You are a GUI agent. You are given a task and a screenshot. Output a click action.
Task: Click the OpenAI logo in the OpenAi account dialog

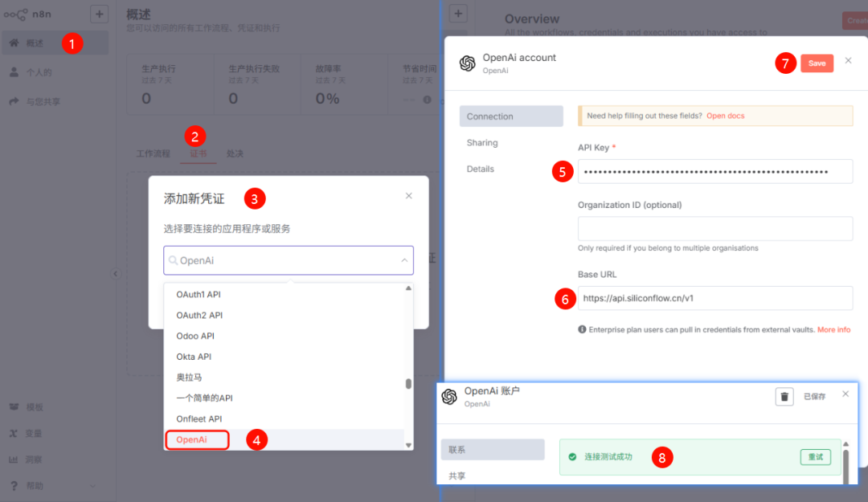(x=467, y=63)
